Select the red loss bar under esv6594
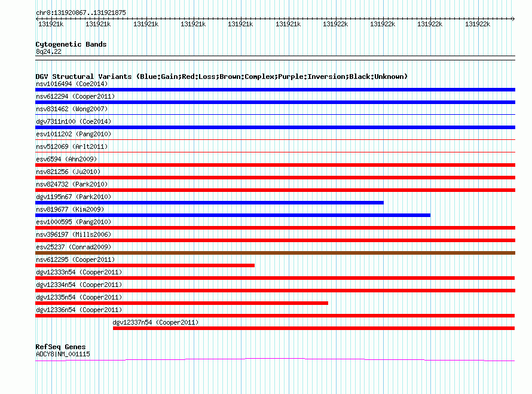Viewport: 532px width, 394px height. coord(275,165)
